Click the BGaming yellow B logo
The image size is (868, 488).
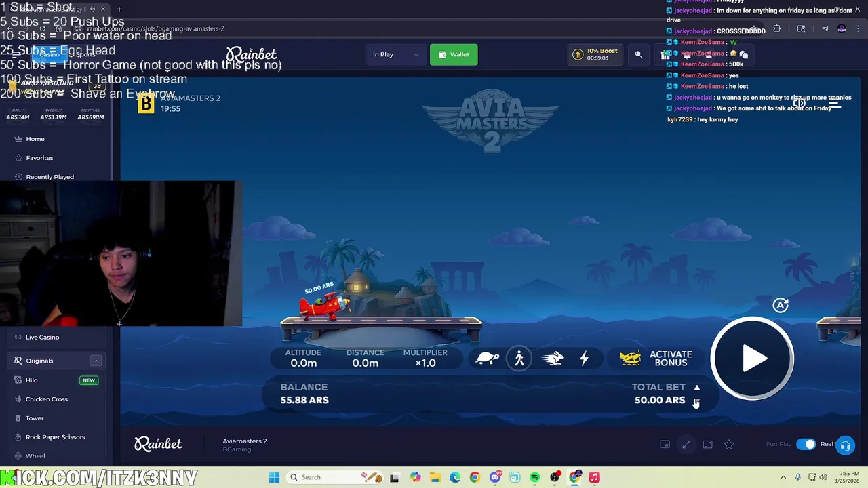tap(146, 103)
